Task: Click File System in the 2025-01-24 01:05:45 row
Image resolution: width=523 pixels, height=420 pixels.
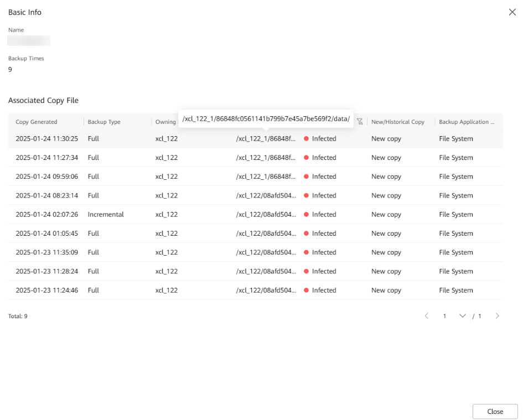Action: (x=455, y=234)
